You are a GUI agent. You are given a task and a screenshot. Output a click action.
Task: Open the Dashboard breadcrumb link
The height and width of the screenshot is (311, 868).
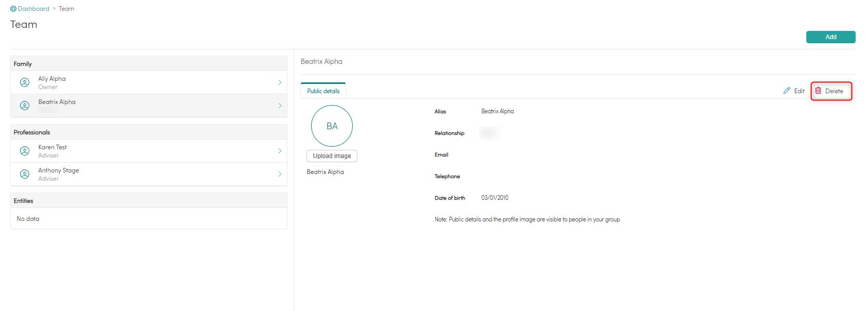pos(33,9)
